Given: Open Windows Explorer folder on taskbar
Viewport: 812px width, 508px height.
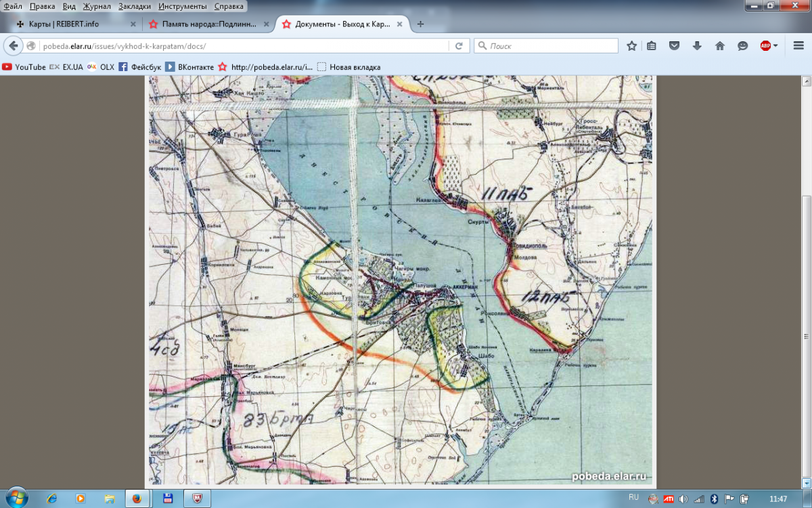Looking at the screenshot, I should 110,499.
